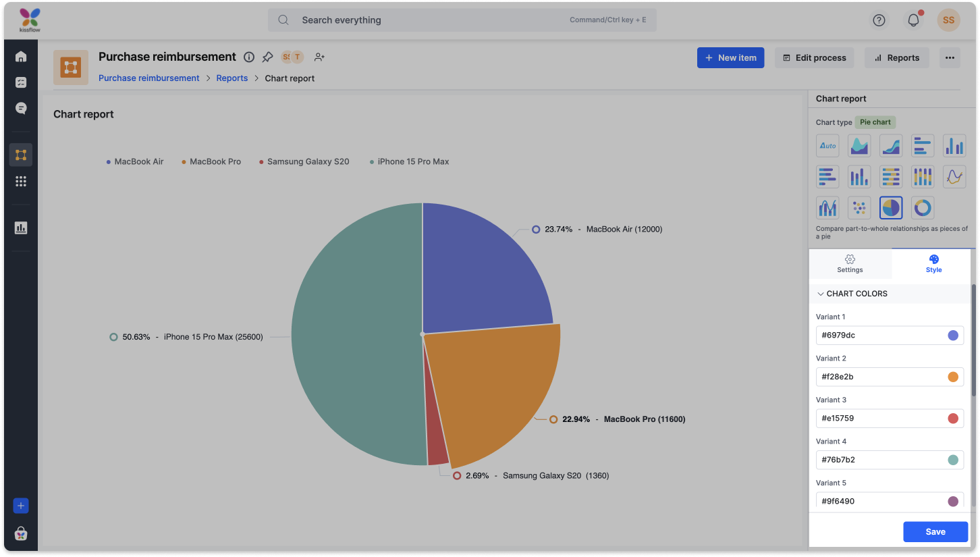Viewport: 980px width, 557px height.
Task: Open the notifications bell
Action: coord(914,20)
